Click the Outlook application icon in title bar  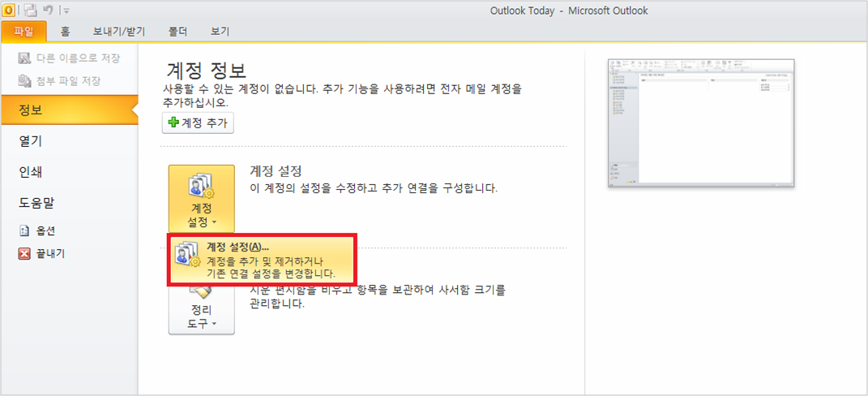click(x=10, y=10)
